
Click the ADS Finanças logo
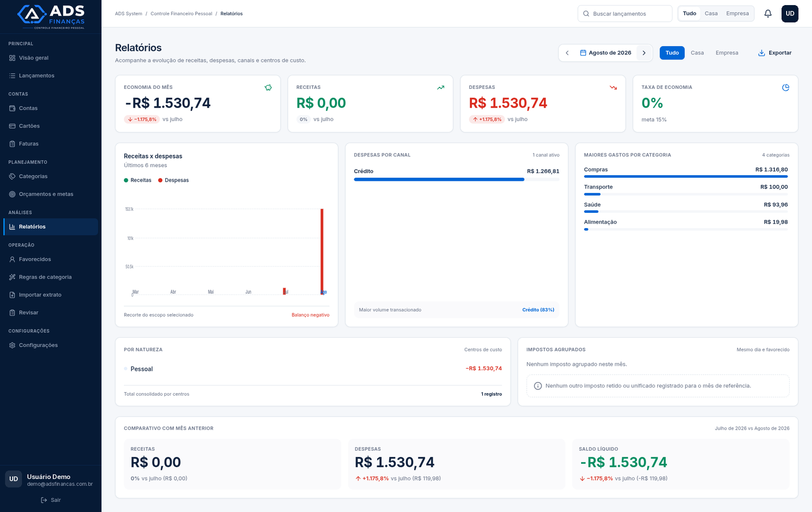(x=51, y=17)
